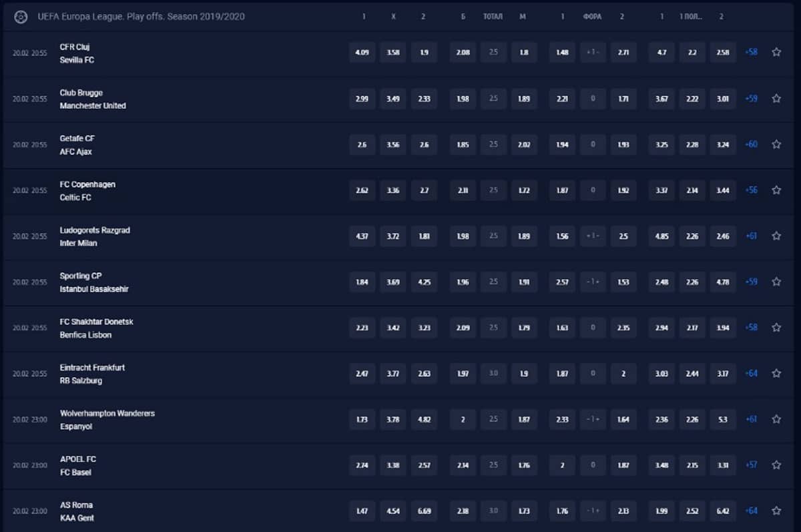
Task: Show +58 markets for Shakhtar Donetsk match
Action: click(x=752, y=328)
